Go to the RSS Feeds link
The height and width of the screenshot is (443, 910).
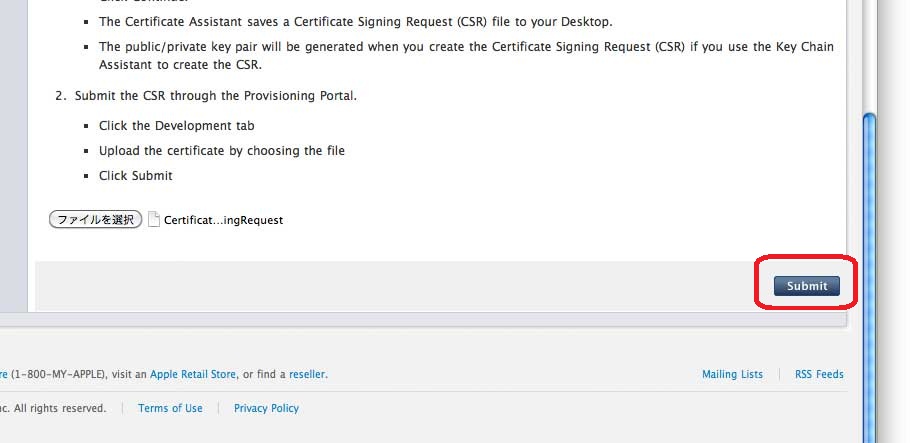(x=819, y=375)
